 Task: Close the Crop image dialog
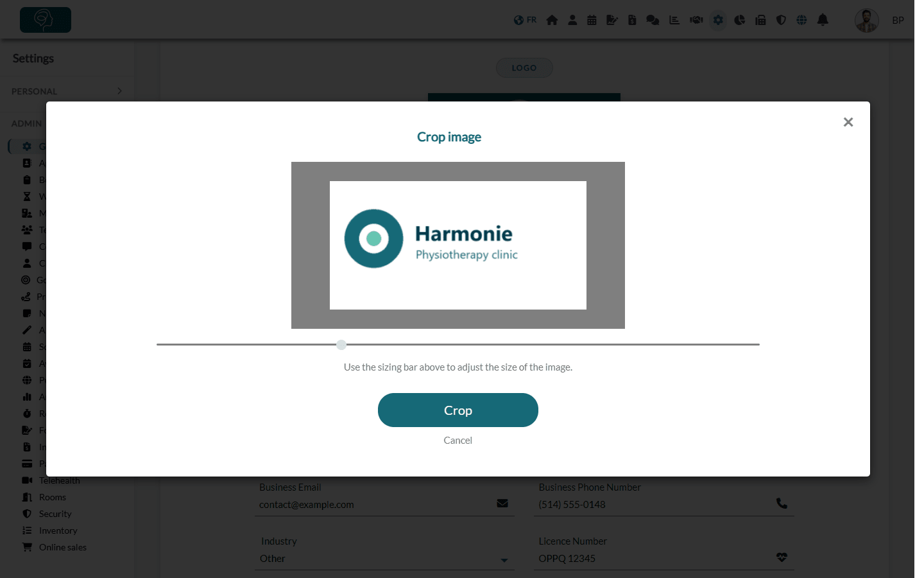click(x=848, y=122)
